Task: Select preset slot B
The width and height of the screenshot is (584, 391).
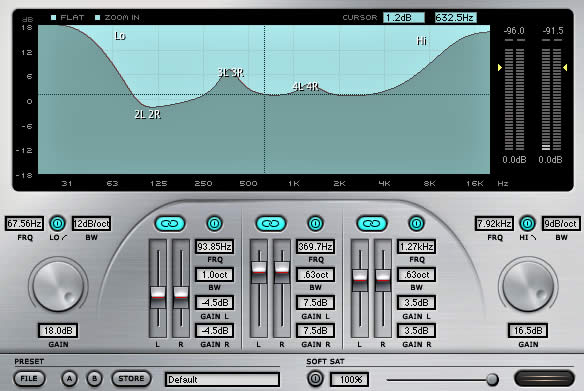Action: [94, 379]
